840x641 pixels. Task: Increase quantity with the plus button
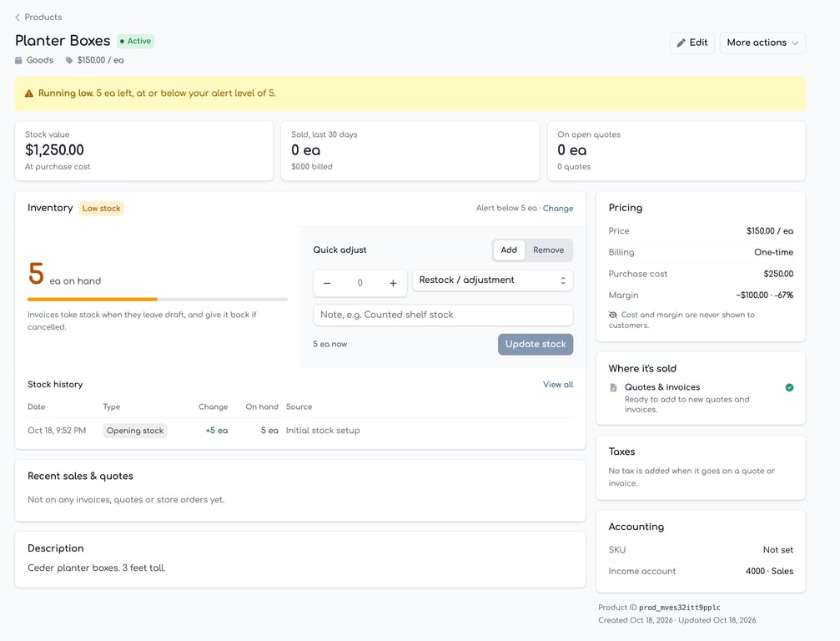pyautogui.click(x=393, y=283)
